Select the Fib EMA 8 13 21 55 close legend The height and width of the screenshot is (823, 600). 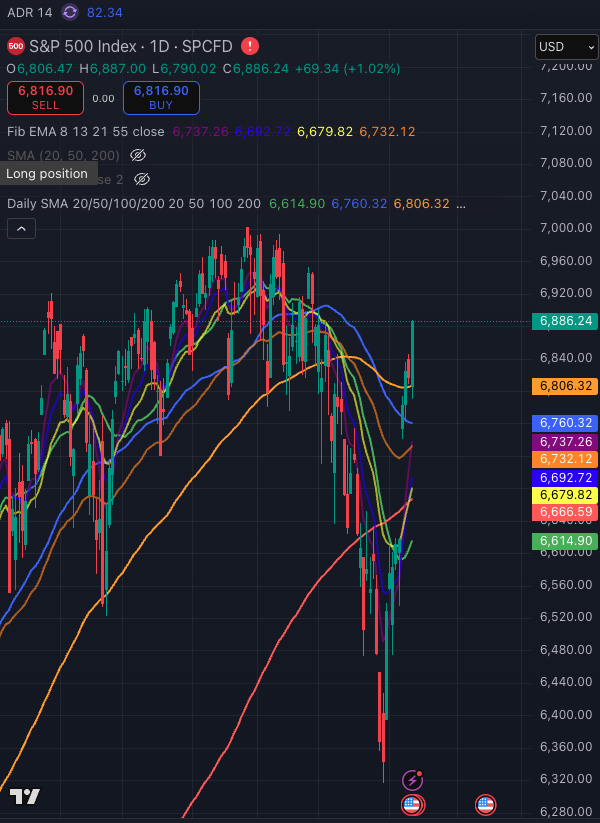coord(86,132)
